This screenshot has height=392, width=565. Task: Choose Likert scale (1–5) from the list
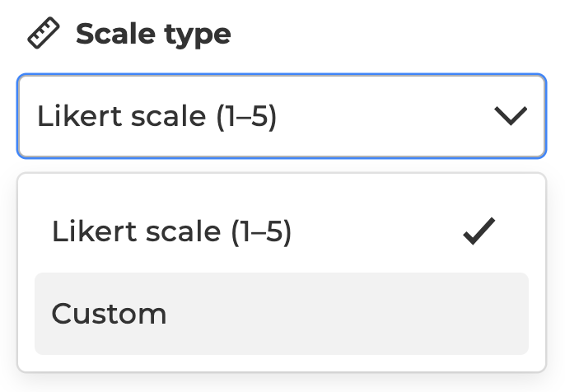282,231
